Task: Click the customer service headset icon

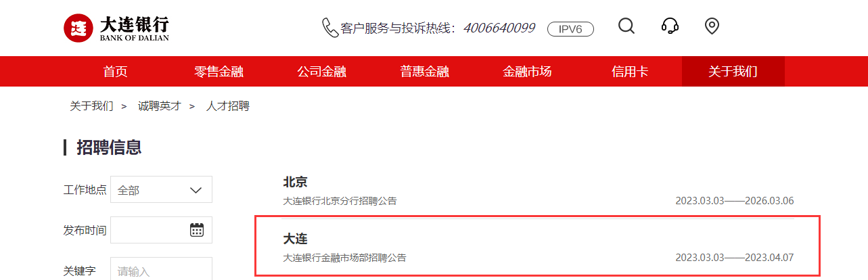Action: coord(670,26)
